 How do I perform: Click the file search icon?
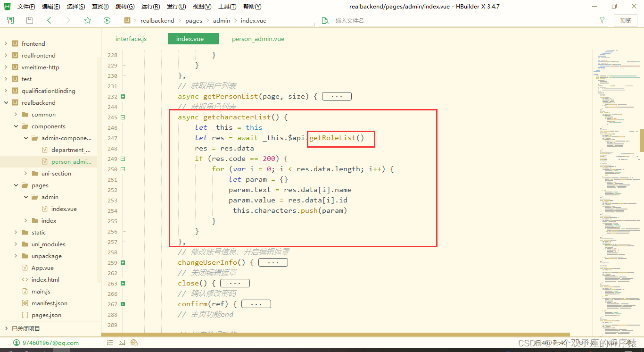(325, 20)
